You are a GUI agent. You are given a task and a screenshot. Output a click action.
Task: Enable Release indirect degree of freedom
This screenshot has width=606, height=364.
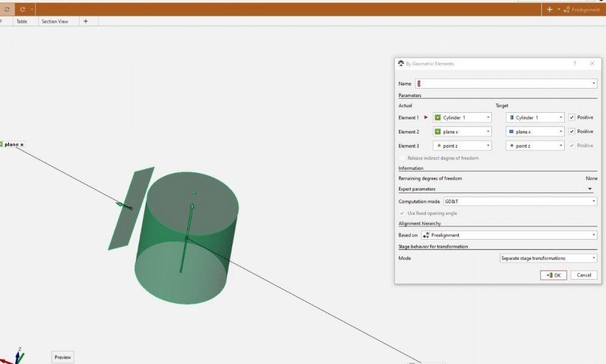coord(402,158)
